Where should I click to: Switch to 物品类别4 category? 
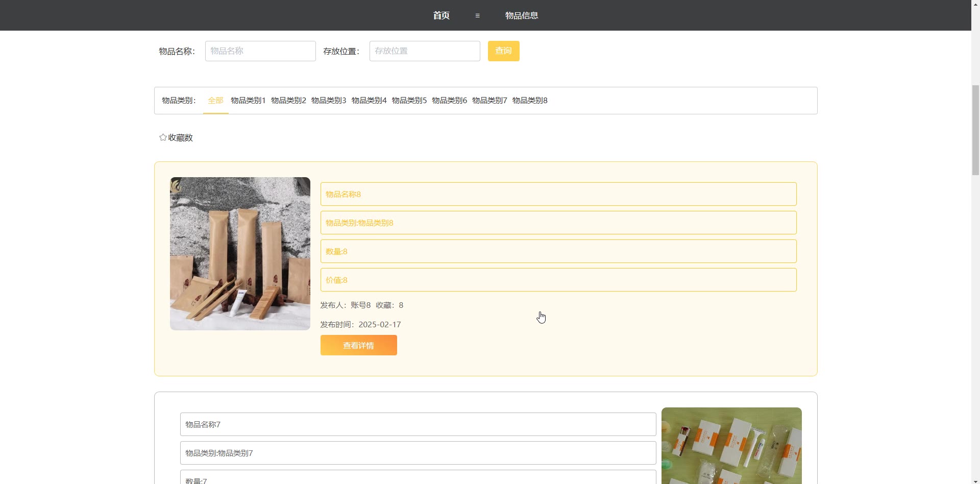(x=369, y=101)
